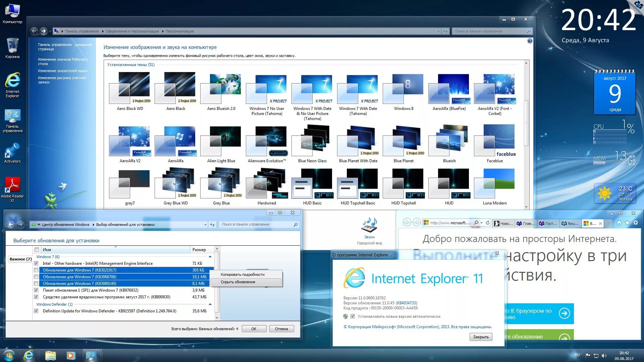Switch to the Глав... IE tab
The image size is (644, 362).
pyautogui.click(x=526, y=223)
